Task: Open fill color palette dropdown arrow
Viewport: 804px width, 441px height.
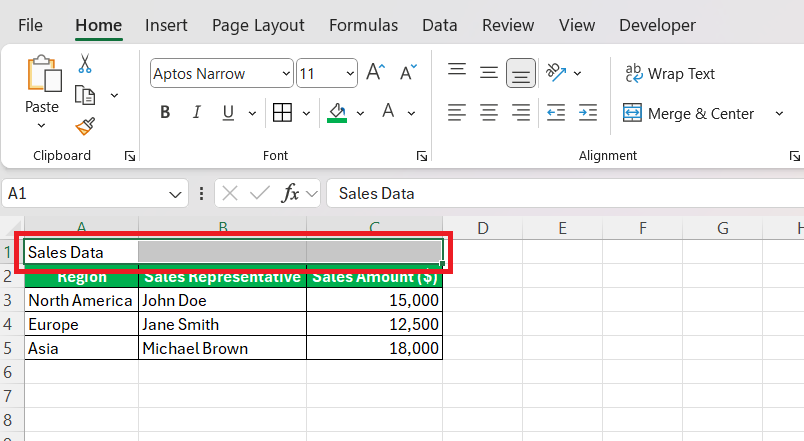Action: point(360,113)
